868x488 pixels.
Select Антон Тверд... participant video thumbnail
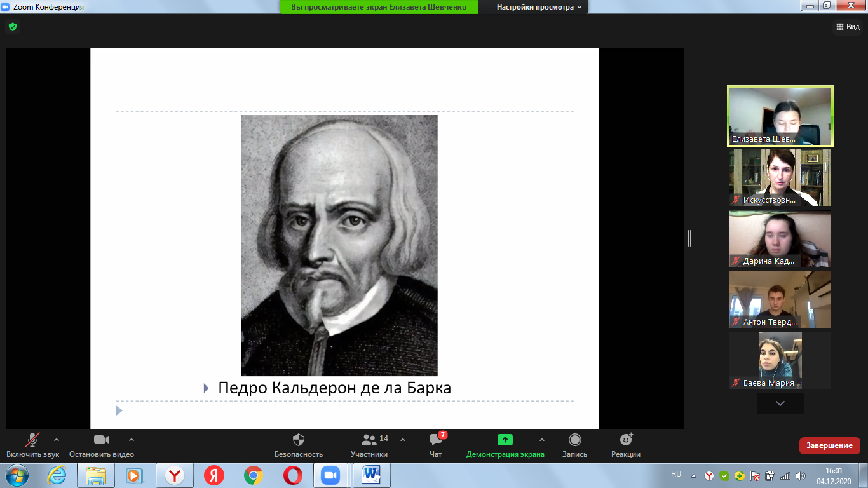coord(780,299)
